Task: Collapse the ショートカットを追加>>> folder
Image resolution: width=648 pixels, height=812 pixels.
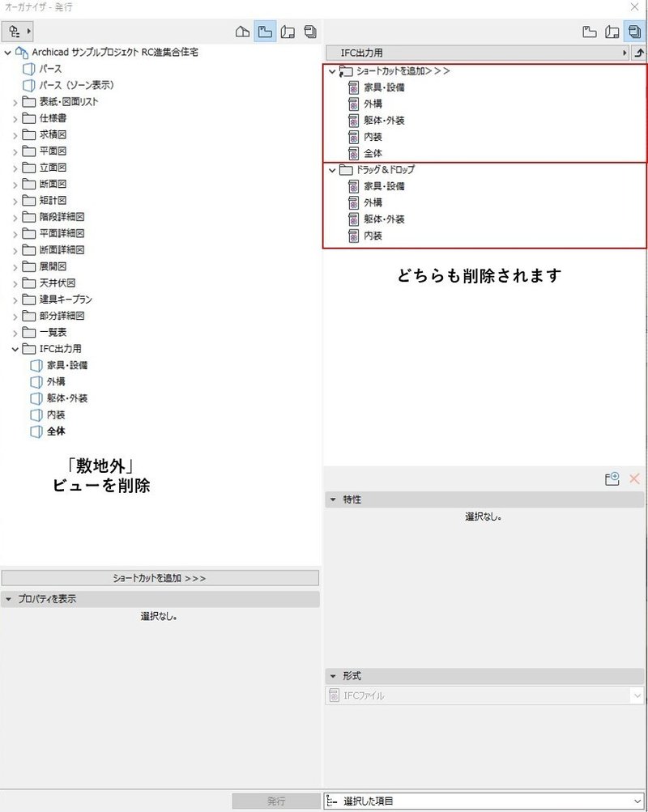Action: [333, 71]
